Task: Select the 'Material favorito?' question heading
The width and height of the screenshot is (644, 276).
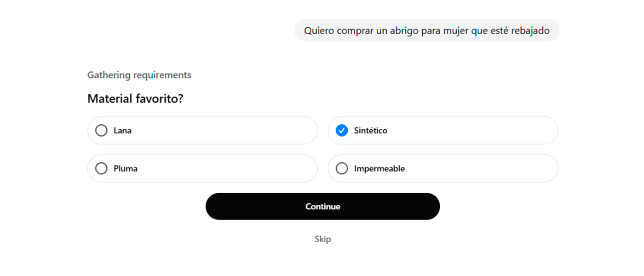Action: [135, 98]
